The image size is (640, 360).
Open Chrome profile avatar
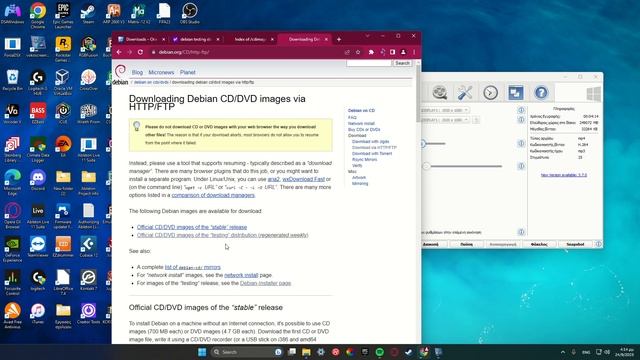[x=403, y=52]
